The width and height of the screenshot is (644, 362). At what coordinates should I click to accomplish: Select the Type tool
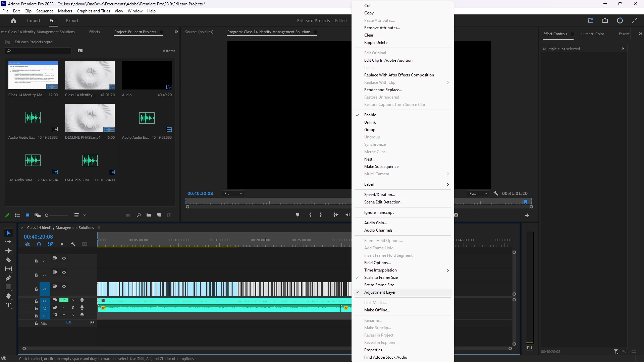point(8,305)
